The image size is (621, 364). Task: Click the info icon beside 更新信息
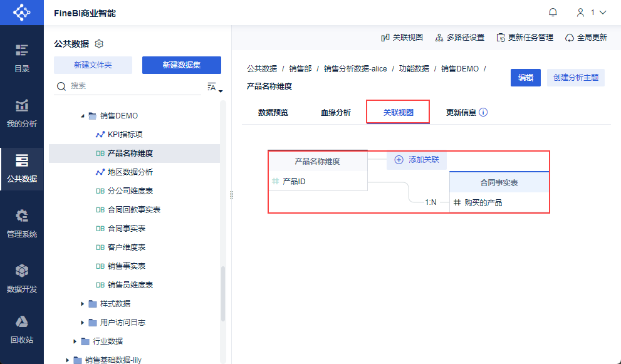coord(483,113)
